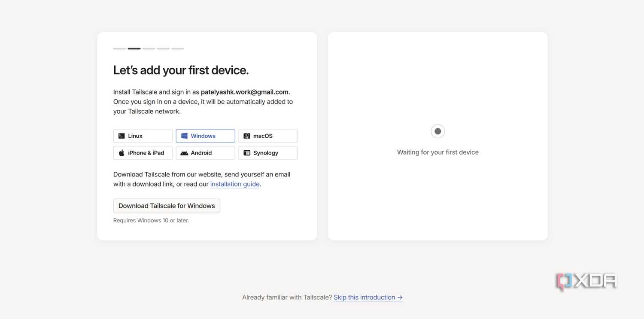This screenshot has width=644, height=319.
Task: Skip this introduction
Action: 368,297
